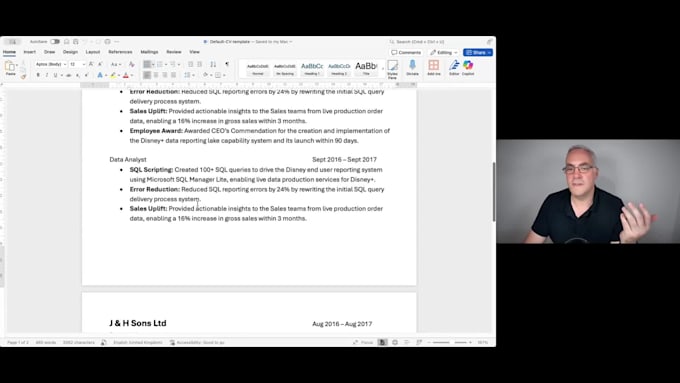Open the Numbering dropdown arrow
Image resolution: width=680 pixels, height=383 pixels.
[x=166, y=65]
